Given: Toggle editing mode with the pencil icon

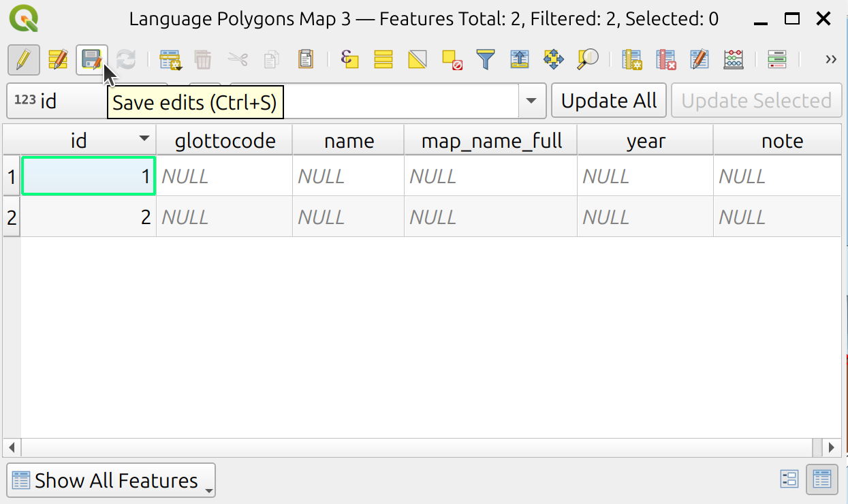Looking at the screenshot, I should pos(23,60).
